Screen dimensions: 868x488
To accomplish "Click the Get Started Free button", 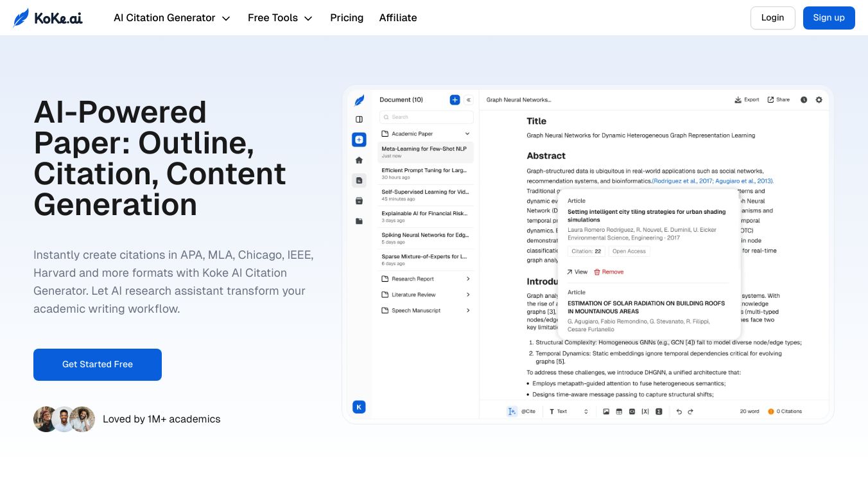I will tap(98, 365).
